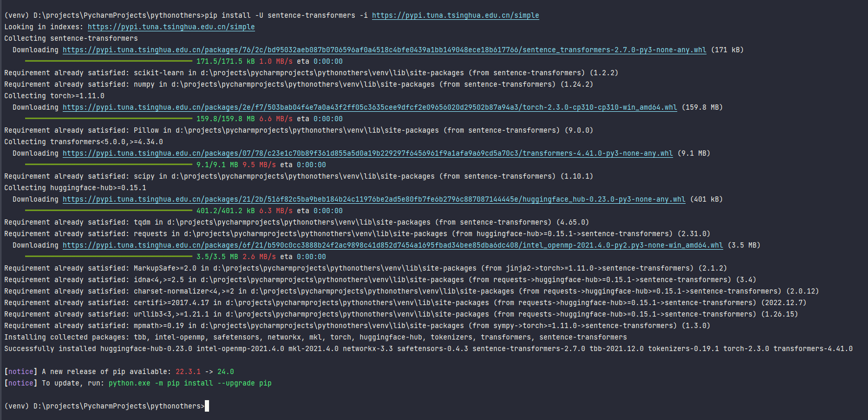Open the 'Looking in indexes' mirror link
Viewport: 868px width, 420px height.
click(x=171, y=27)
